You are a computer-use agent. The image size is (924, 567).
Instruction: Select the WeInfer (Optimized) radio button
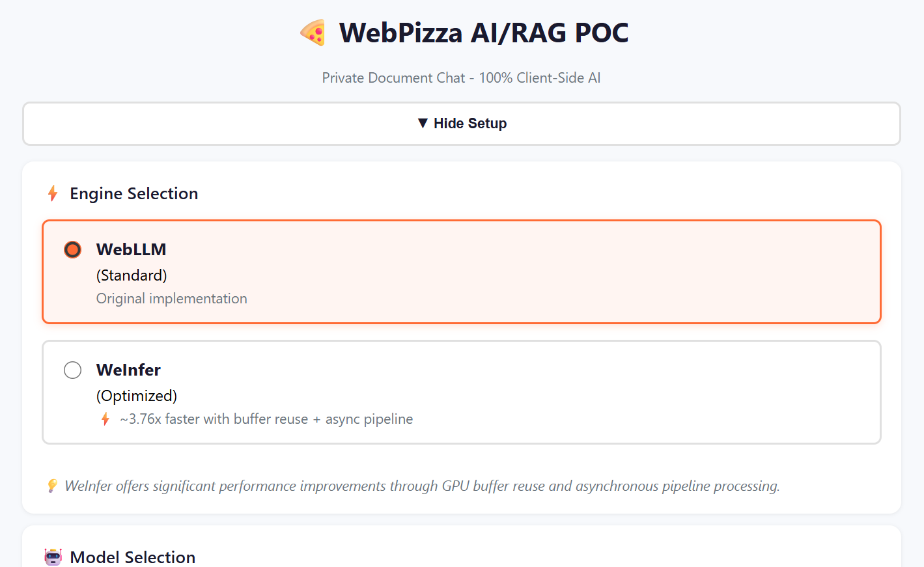click(x=72, y=370)
